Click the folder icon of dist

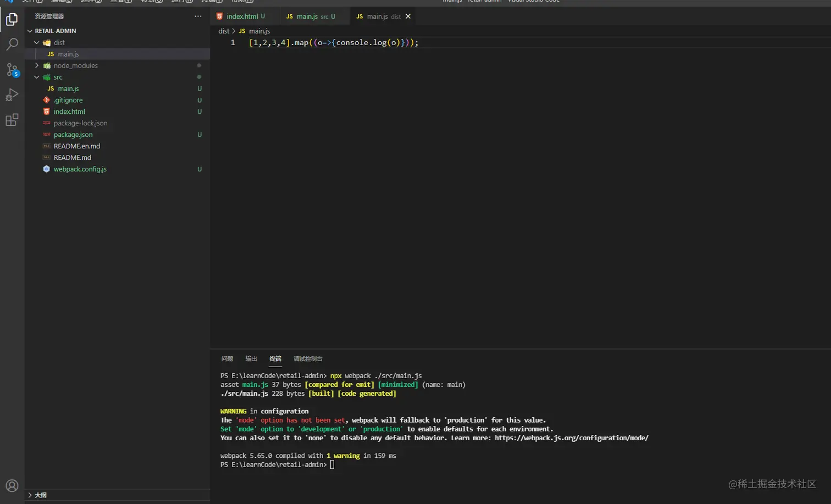(x=47, y=42)
